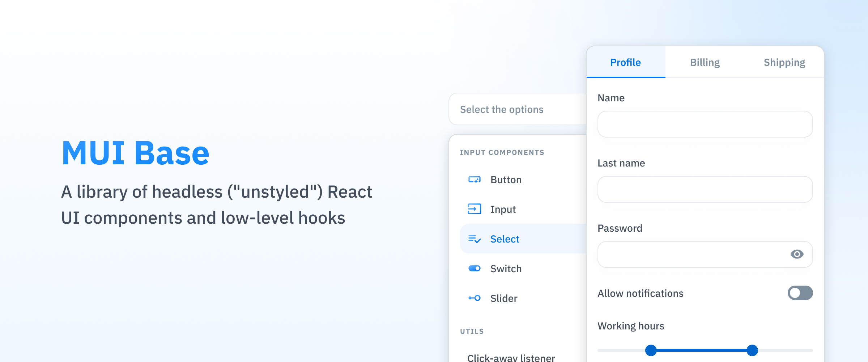Choose Select from the components list
The image size is (868, 362).
[505, 239]
